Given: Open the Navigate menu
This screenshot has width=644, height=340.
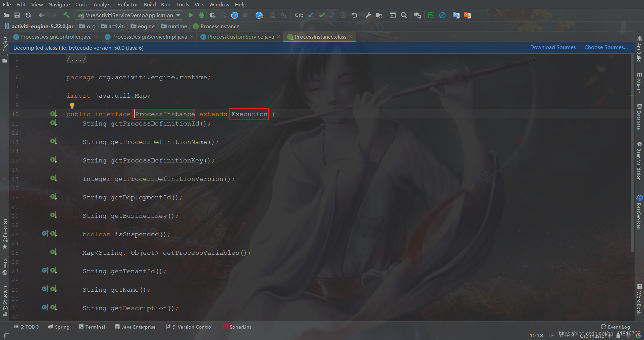Looking at the screenshot, I should click(59, 4).
